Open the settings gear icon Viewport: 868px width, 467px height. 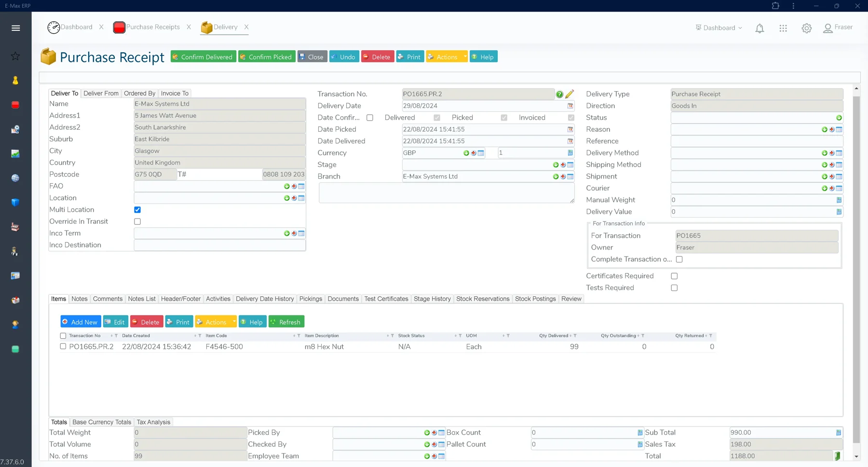point(806,28)
